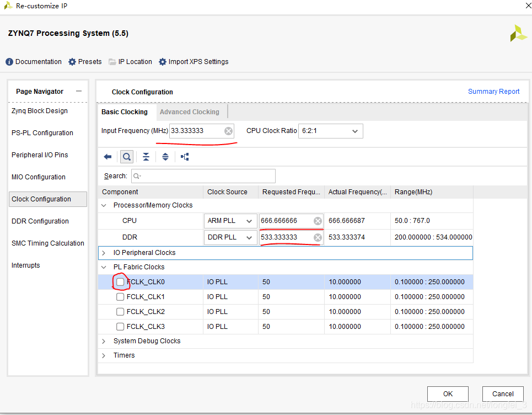The image size is (532, 415).
Task: Go to MIO Configuration page
Action: [x=39, y=177]
